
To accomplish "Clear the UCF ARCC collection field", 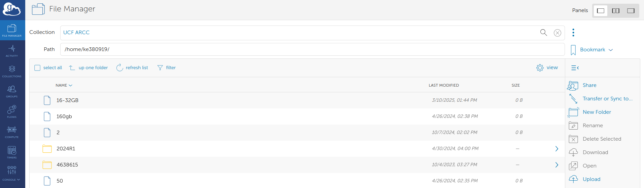I will tap(558, 33).
